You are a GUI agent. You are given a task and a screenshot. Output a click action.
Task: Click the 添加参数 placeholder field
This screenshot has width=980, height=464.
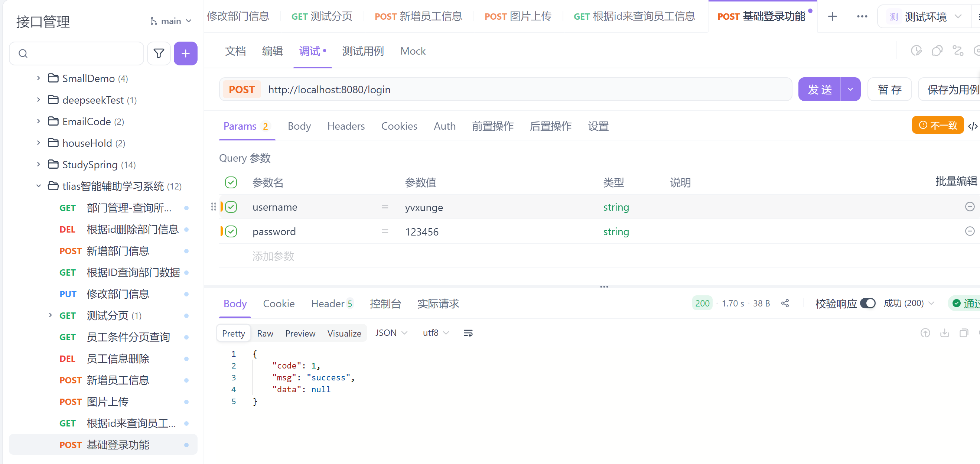[x=273, y=256]
